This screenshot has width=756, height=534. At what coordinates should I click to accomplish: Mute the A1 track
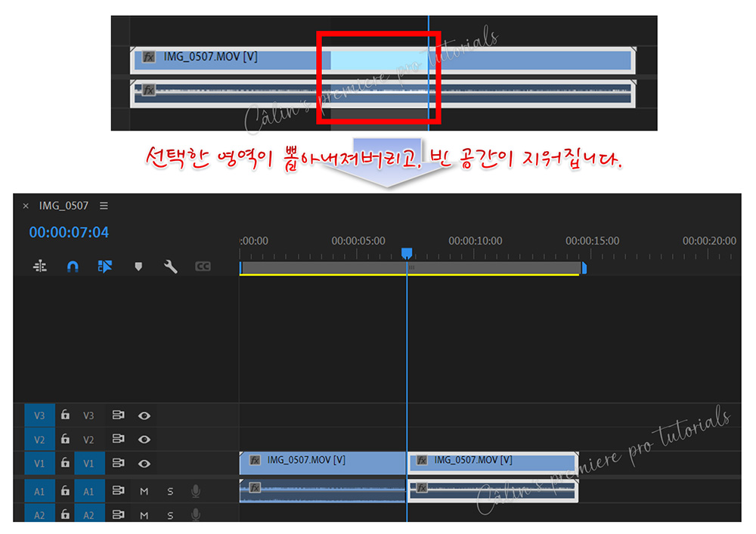[x=144, y=491]
